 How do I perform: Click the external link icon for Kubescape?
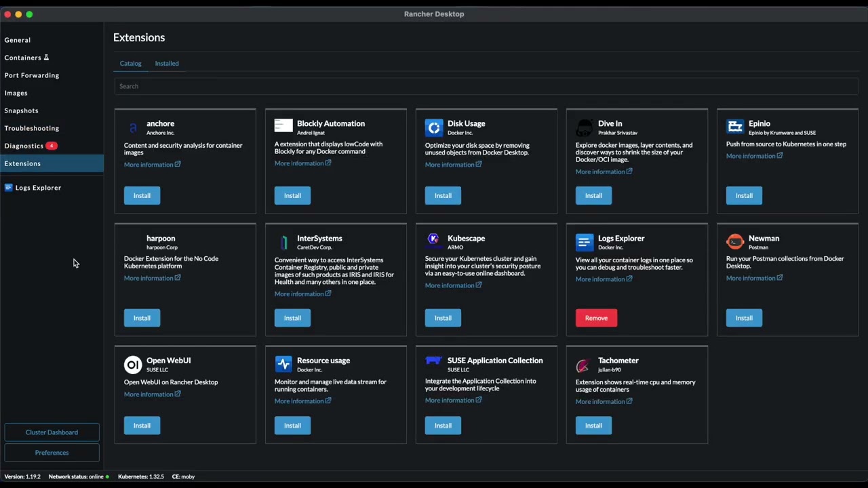[x=479, y=285]
